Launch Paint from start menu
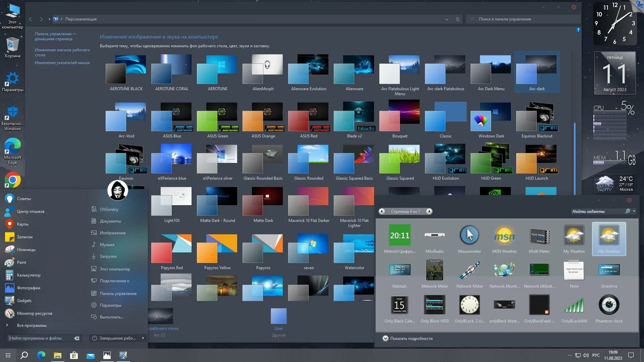 [x=21, y=262]
